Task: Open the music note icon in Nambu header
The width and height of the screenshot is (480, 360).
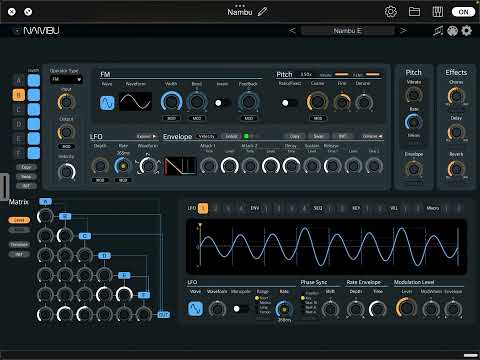Action: pos(438,31)
